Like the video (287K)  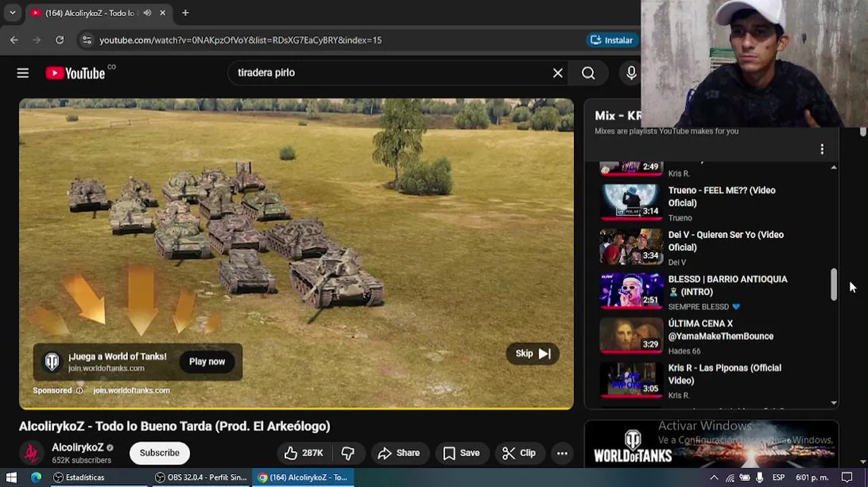(304, 453)
